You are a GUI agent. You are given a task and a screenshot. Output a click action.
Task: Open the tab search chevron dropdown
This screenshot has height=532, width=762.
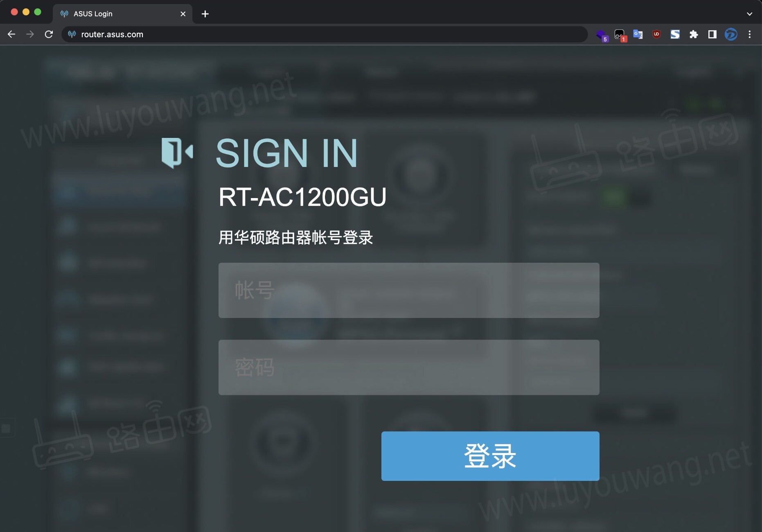[x=750, y=14]
